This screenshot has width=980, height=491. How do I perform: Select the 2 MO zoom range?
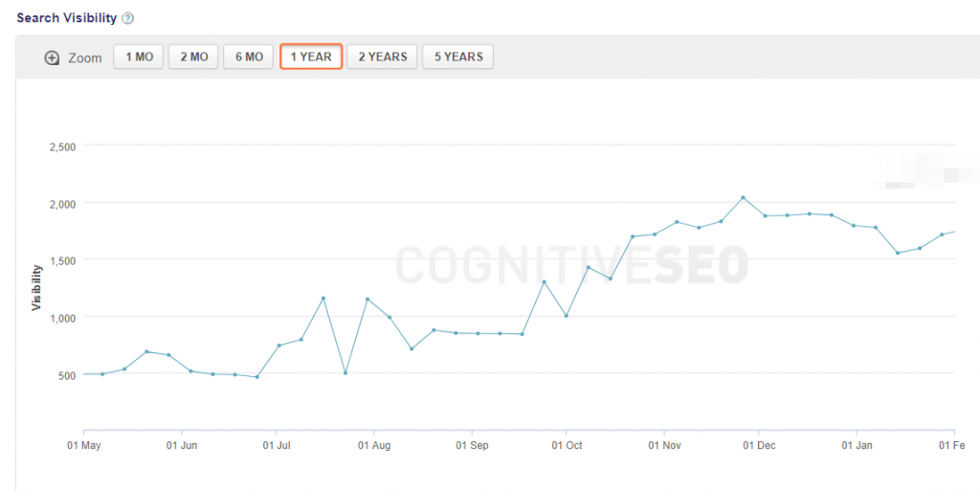point(193,56)
